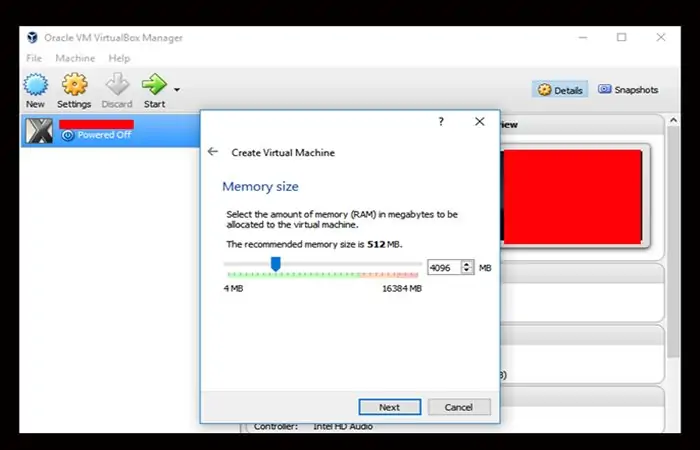Screen dimensions: 700x450
Task: Click the Next button
Action: pos(390,407)
